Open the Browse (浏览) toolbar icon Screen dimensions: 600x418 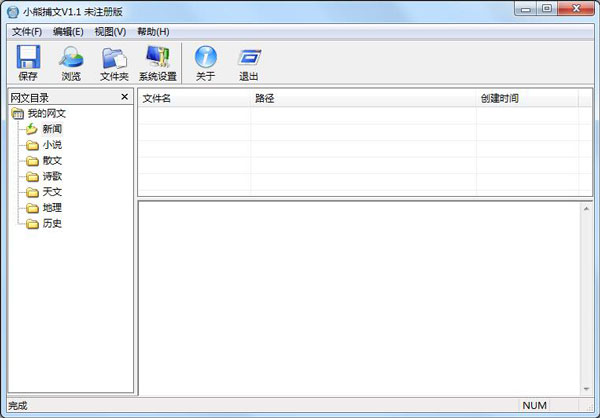coord(71,57)
